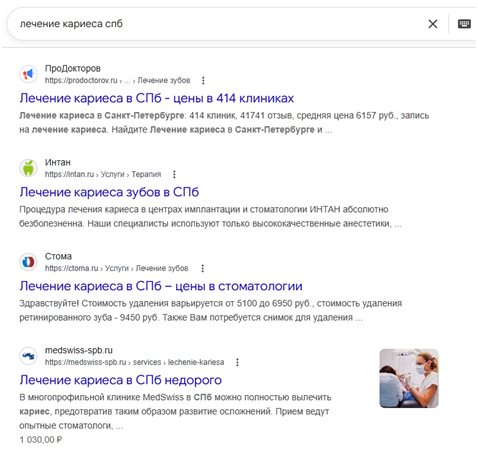Open the on-screen keyboard icon

(464, 24)
